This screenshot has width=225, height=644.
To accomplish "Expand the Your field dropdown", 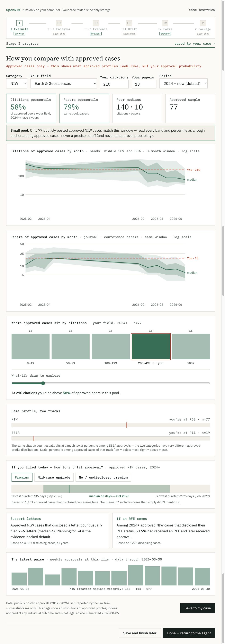I will (x=64, y=84).
